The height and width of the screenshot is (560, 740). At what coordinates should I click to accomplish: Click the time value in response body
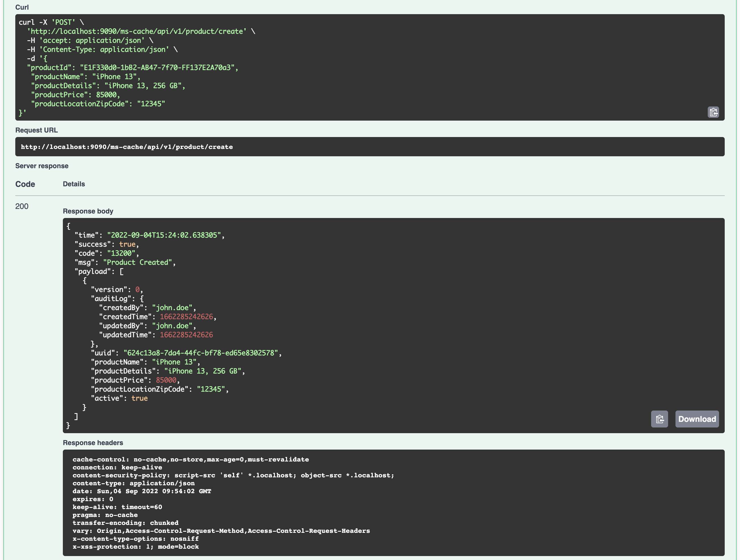point(164,235)
